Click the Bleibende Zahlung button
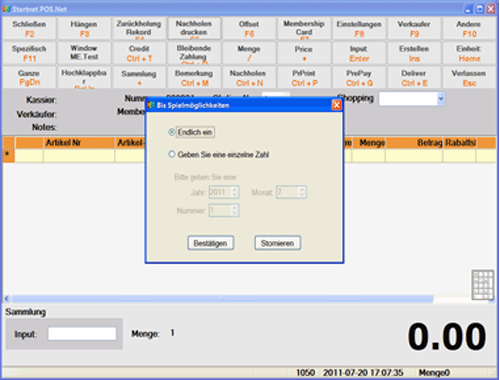The image size is (500, 380). pyautogui.click(x=194, y=53)
